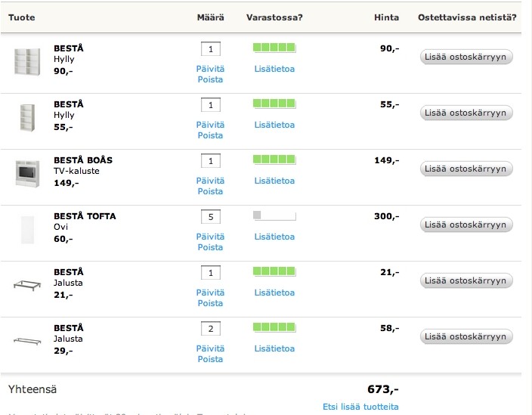Open the 55,- BESTÅ Hylly product thumbnail
The height and width of the screenshot is (415, 532).
pyautogui.click(x=27, y=118)
